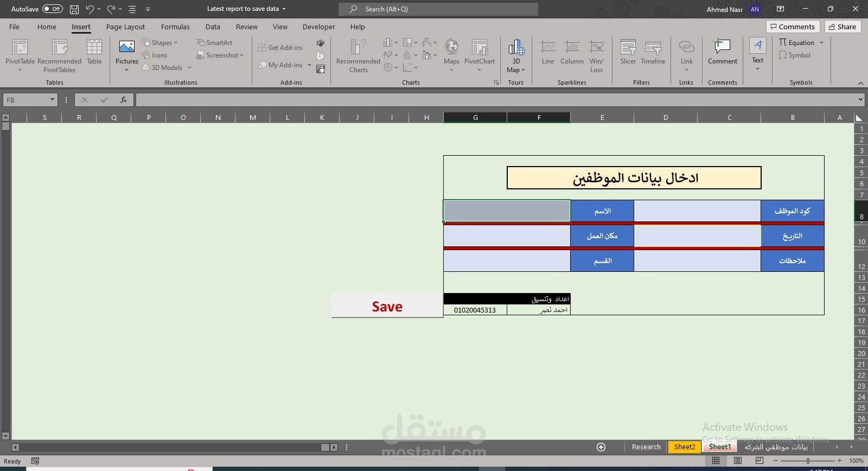Click the PivotTable icon
This screenshot has height=471, width=868.
[20, 48]
